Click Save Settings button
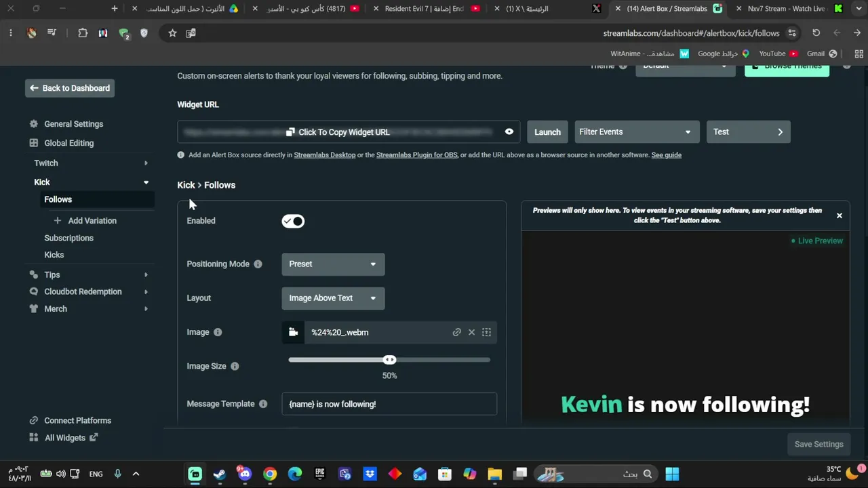The width and height of the screenshot is (868, 488). pos(818,445)
